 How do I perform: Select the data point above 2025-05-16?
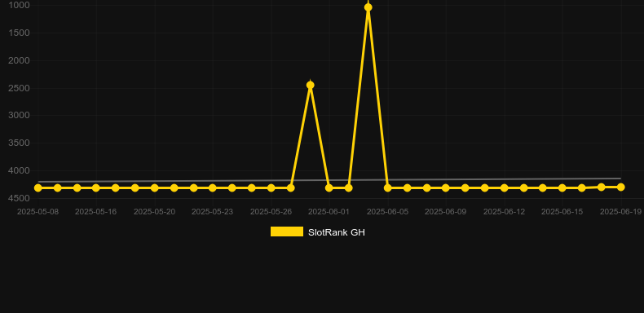(95, 187)
